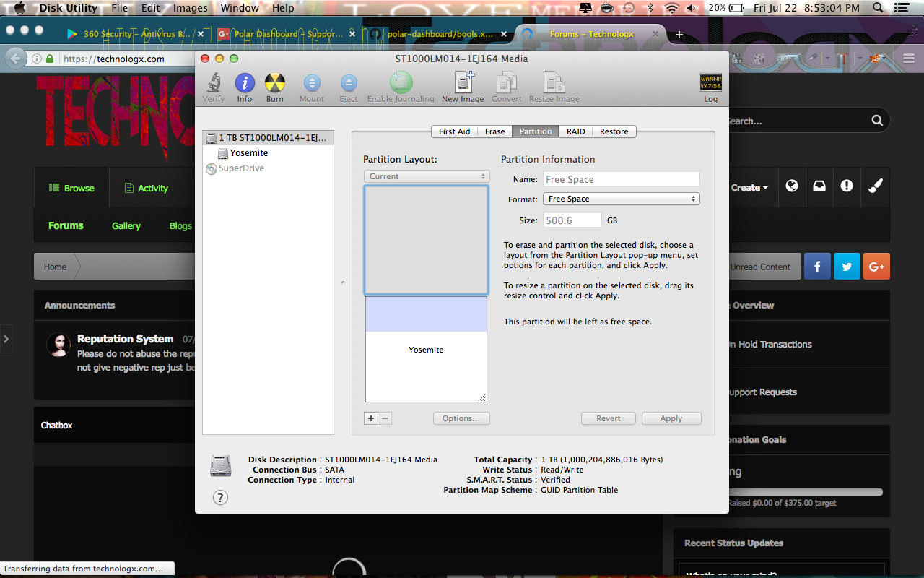Open the Create dropdown on website
Screen dimensions: 924x578
[x=749, y=187]
